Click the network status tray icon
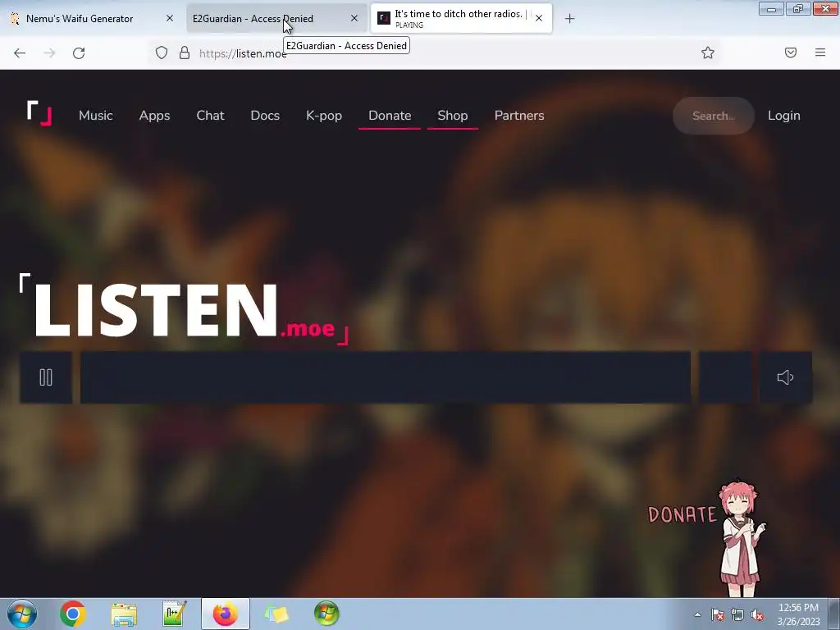Image resolution: width=840 pixels, height=630 pixels. 737,614
